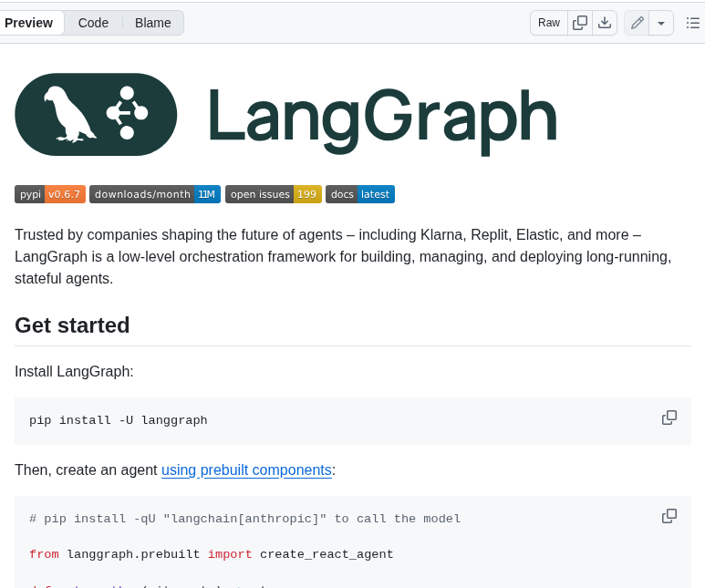Click the LangGraph logo image

286,115
